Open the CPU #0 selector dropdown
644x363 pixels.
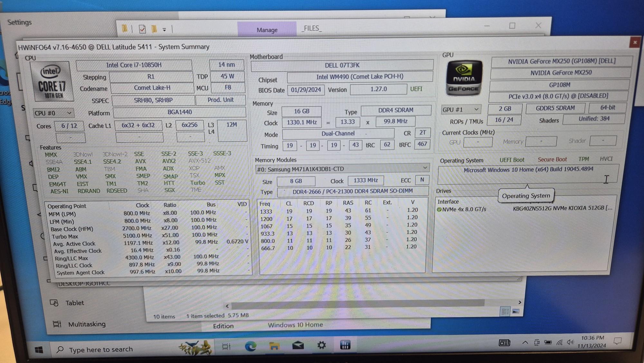[x=53, y=113]
